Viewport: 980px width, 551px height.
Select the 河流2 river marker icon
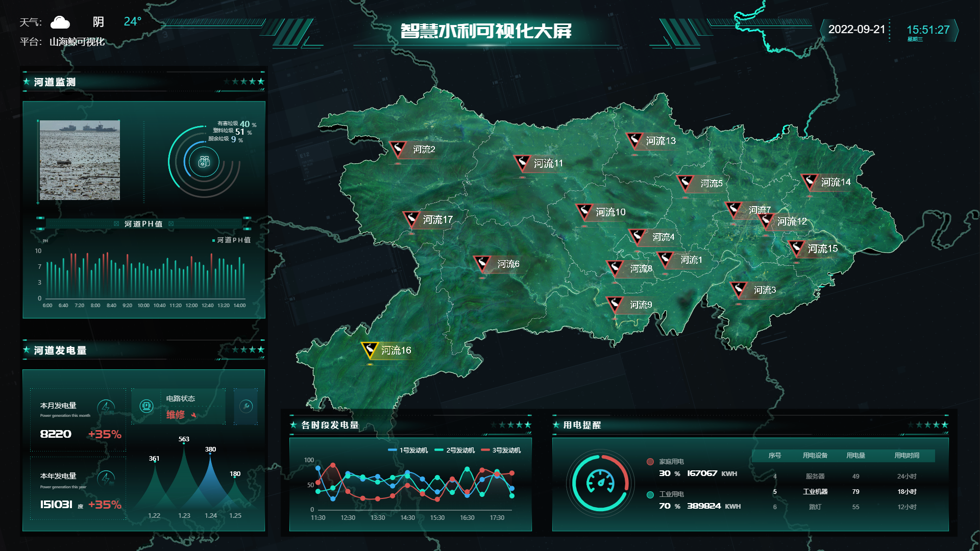397,149
